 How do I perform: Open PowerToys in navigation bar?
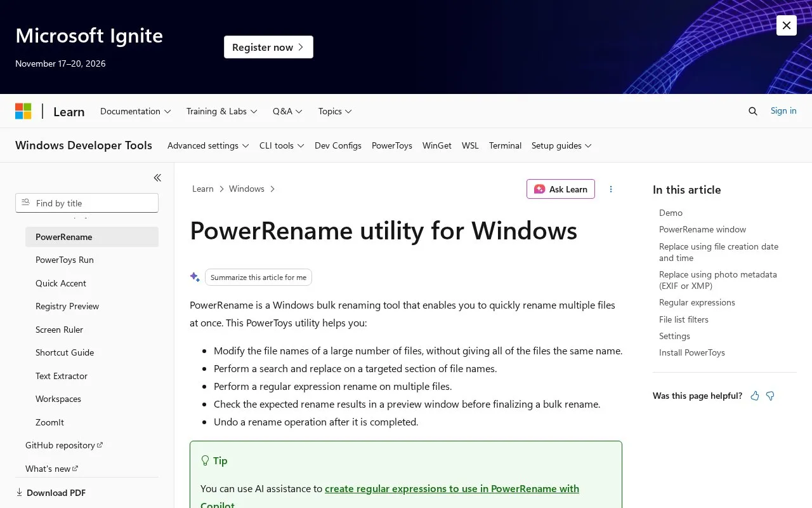coord(392,145)
